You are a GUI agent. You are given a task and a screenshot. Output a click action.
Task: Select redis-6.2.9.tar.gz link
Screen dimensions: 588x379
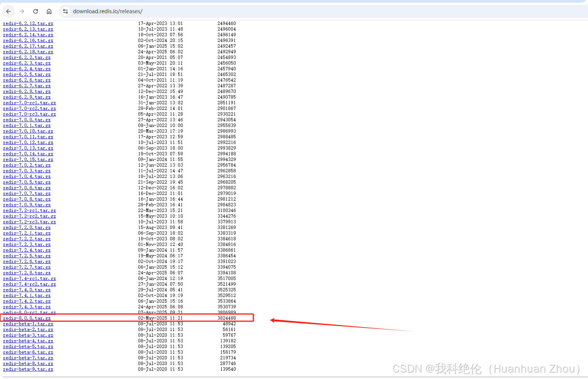(27, 97)
